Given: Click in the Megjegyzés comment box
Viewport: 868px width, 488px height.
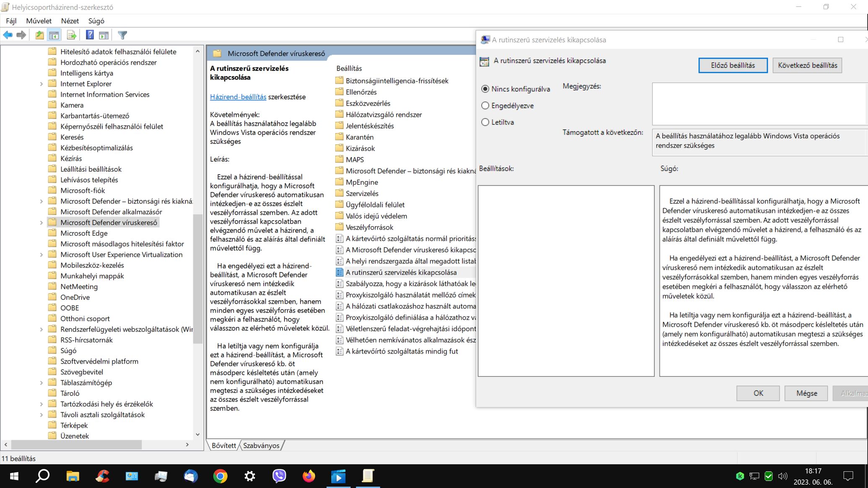Looking at the screenshot, I should click(x=759, y=104).
